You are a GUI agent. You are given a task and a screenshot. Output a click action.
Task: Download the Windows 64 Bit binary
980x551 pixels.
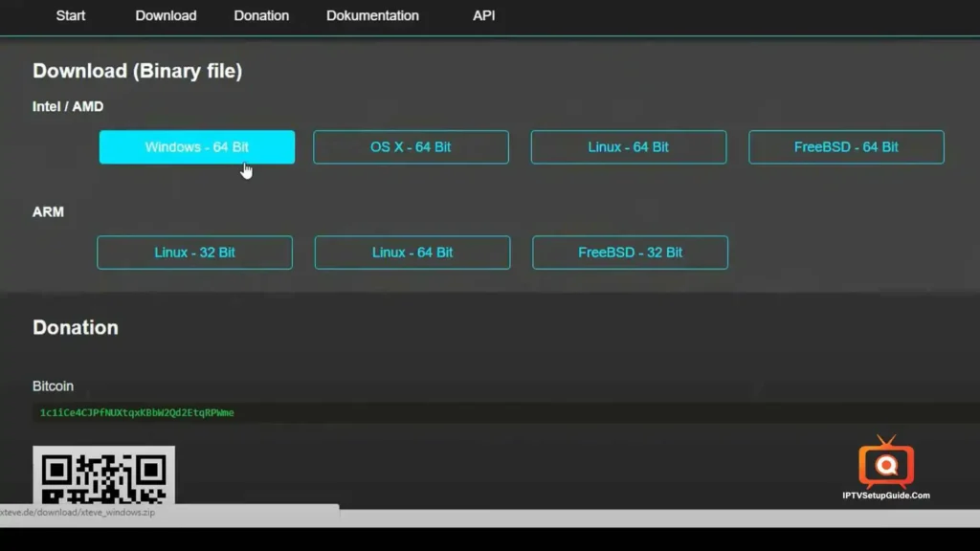click(196, 146)
